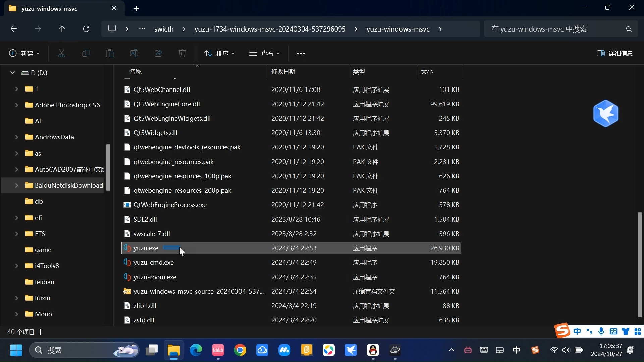This screenshot has width=644, height=362.
Task: Expand the BaiduNetdiskDownload folder node
Action: [16, 185]
